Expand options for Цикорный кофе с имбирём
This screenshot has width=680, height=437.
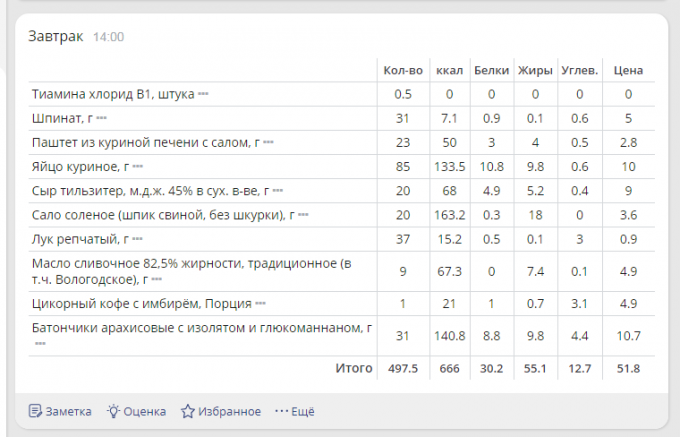260,303
